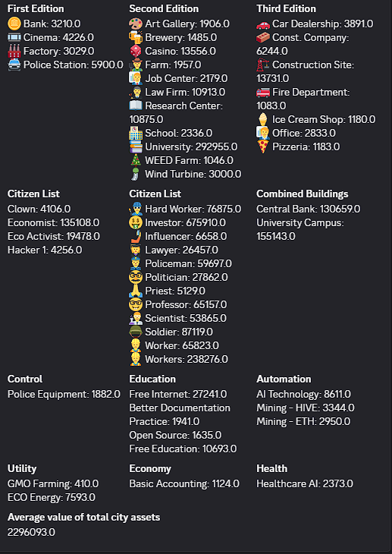Viewport: 392px width, 554px height.
Task: Click the Free Internet education entry
Action: (178, 395)
